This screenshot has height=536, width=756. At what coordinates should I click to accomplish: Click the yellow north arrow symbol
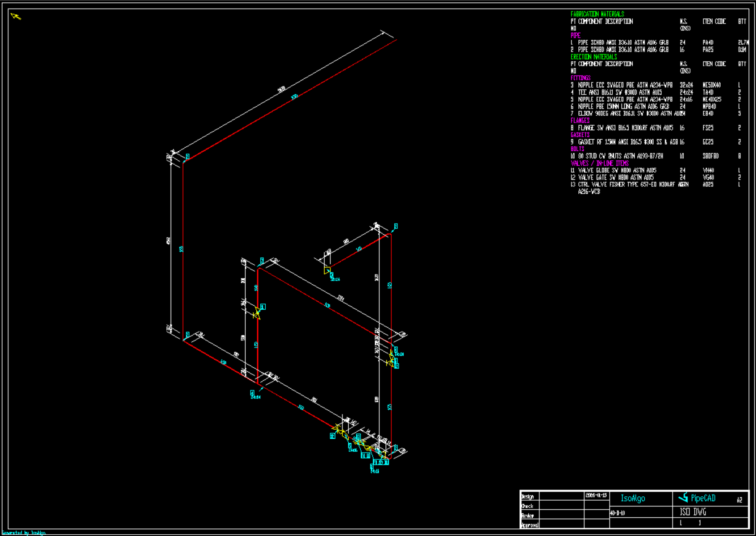click(x=16, y=17)
